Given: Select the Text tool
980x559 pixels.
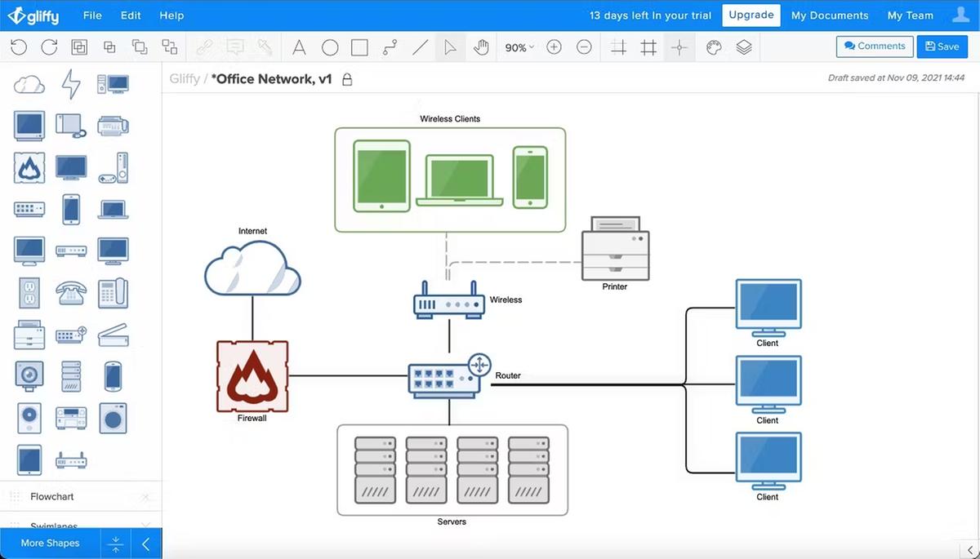Looking at the screenshot, I should pos(299,47).
